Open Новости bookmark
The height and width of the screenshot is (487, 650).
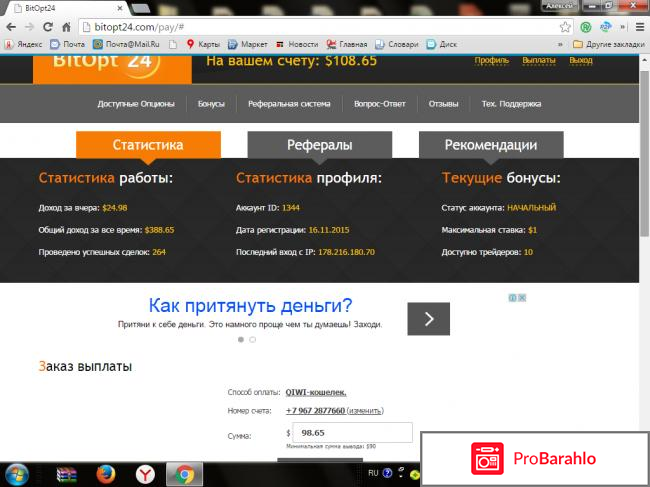tap(297, 44)
